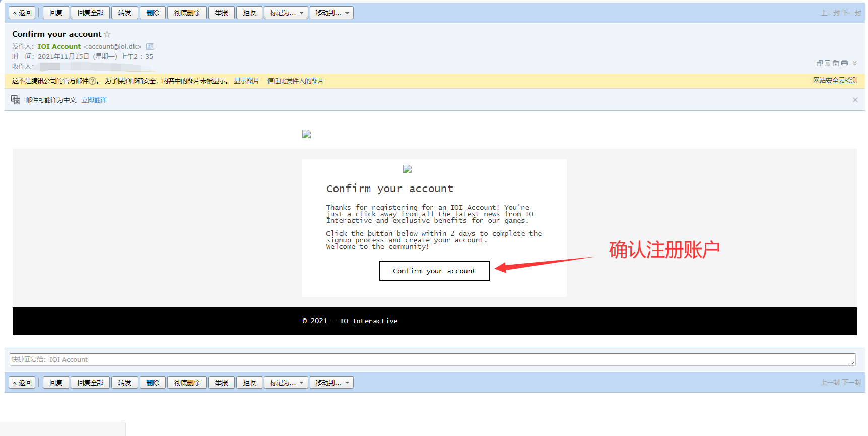Click top 返回 (back) button

(x=22, y=13)
